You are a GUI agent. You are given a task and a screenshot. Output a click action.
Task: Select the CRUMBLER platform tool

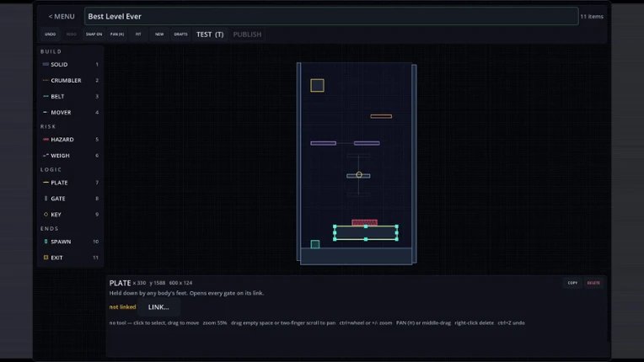pyautogui.click(x=70, y=80)
